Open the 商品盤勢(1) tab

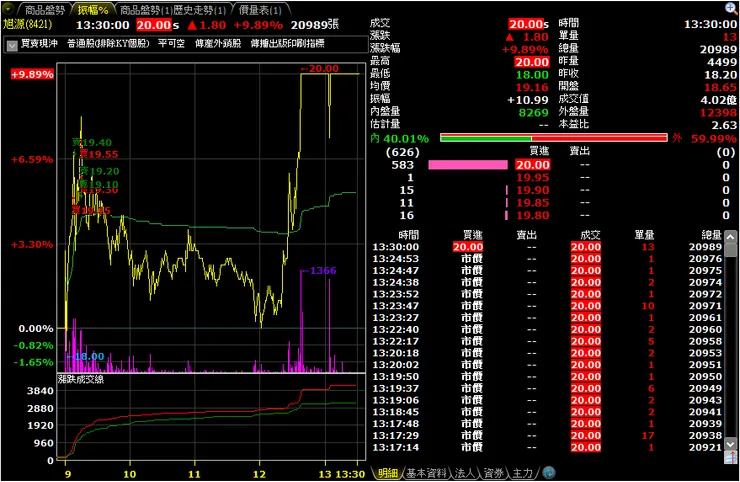(145, 10)
